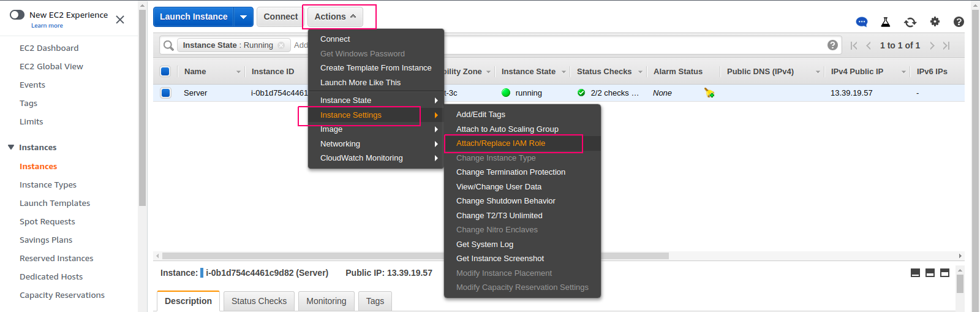Click the search magnifier icon
The height and width of the screenshot is (312, 980).
(168, 45)
